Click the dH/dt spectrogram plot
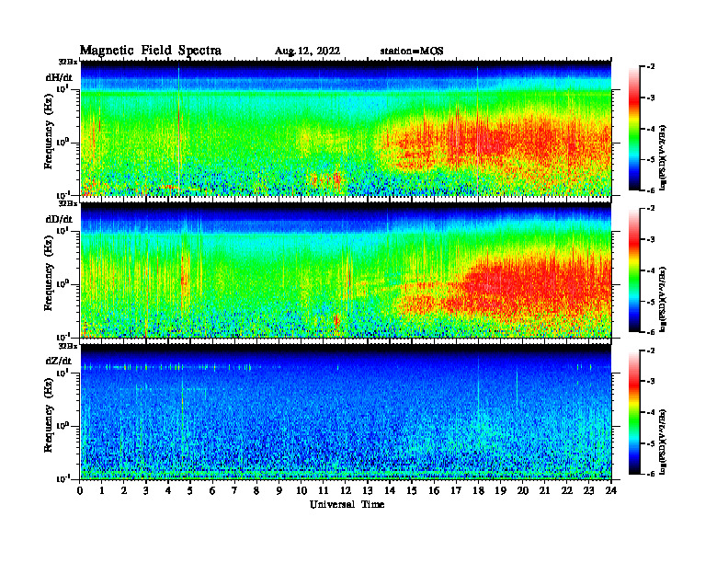Image resolution: width=728 pixels, height=563 pixels. click(346, 128)
